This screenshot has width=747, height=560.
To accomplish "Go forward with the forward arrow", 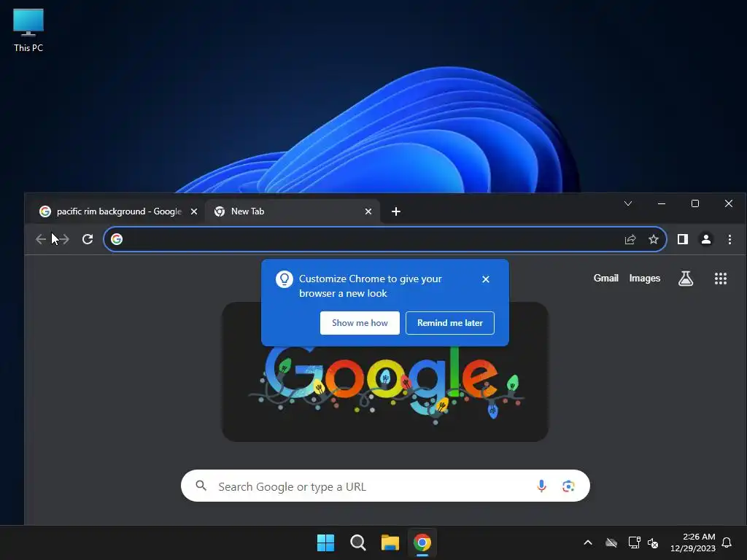I will click(64, 239).
